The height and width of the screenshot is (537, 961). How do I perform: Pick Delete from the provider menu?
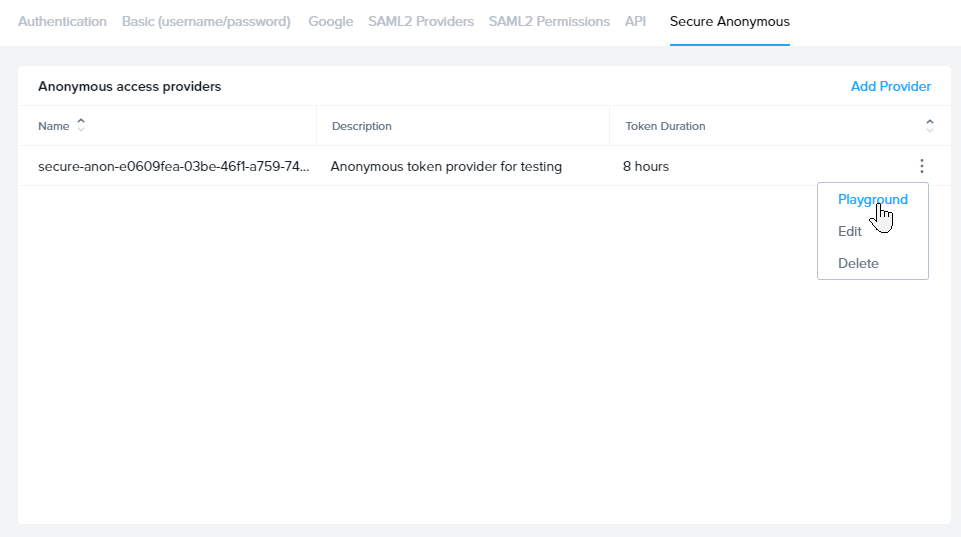coord(858,263)
